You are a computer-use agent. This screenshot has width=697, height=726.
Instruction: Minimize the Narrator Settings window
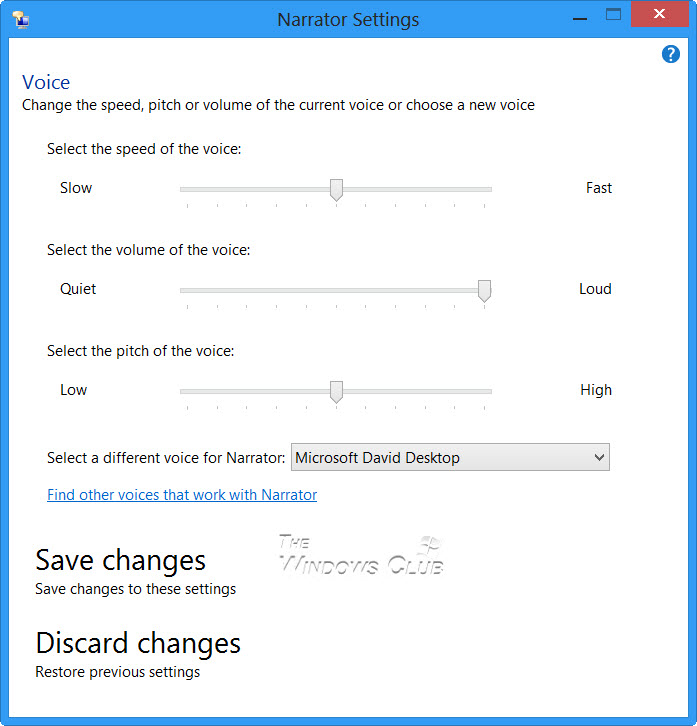pyautogui.click(x=578, y=16)
